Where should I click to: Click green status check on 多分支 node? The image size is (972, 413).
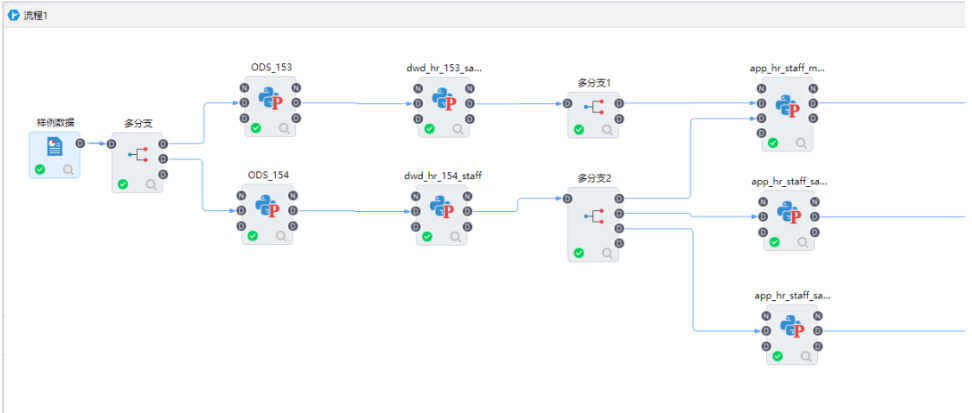pos(123,184)
